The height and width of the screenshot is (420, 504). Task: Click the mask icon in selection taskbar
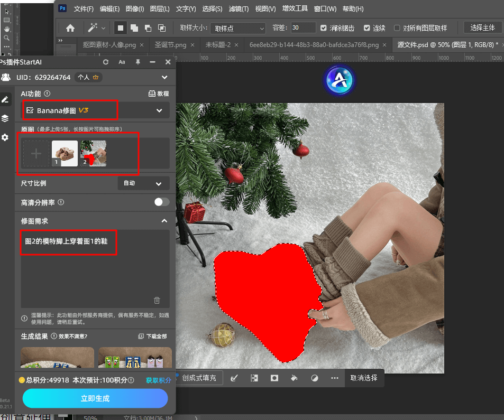[274, 378]
